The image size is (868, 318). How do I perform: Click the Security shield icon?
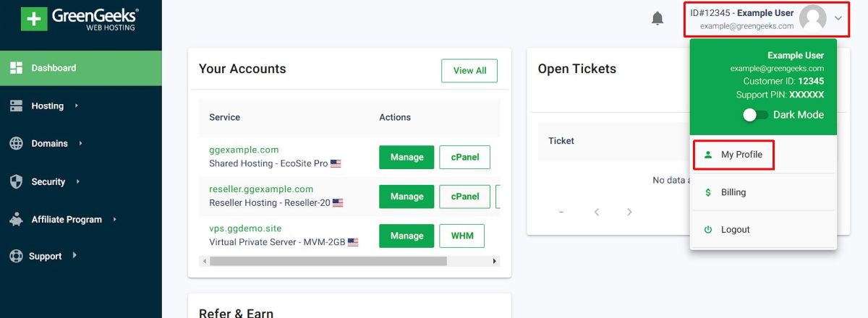click(17, 181)
